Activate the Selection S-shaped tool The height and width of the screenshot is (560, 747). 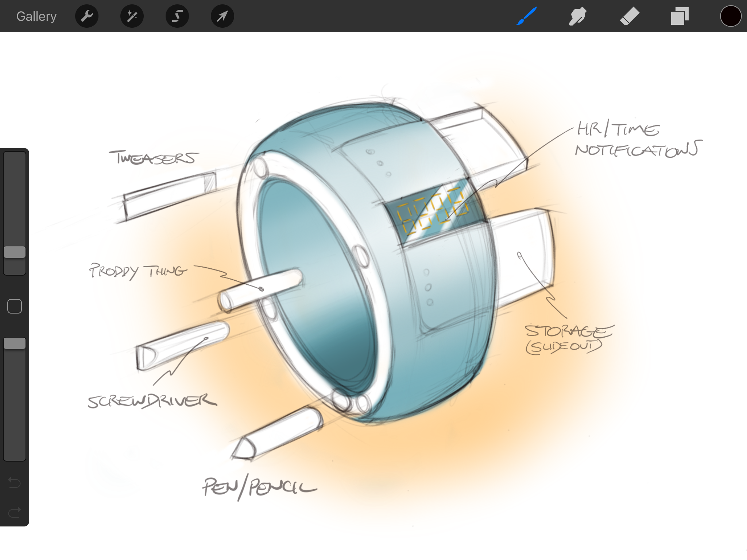click(x=177, y=16)
